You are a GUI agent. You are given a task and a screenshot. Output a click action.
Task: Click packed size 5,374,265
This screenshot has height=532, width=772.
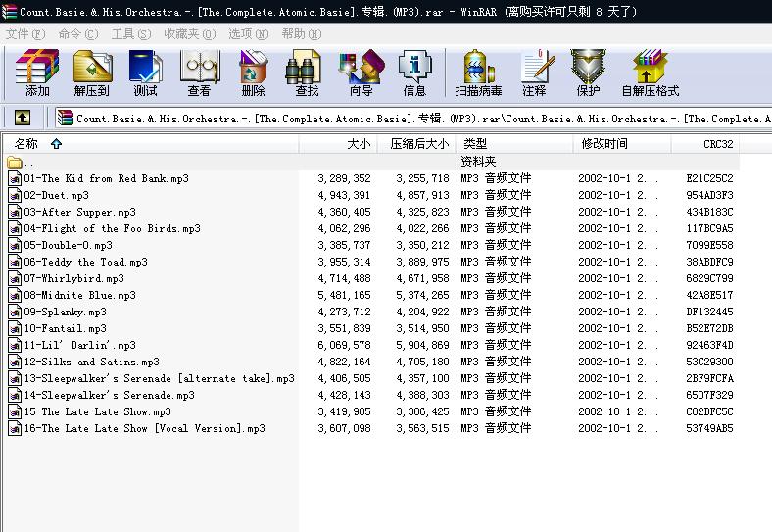[422, 295]
